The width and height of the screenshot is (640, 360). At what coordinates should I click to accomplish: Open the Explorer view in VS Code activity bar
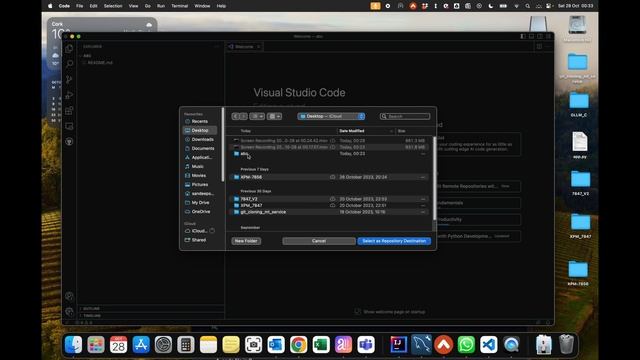point(69,49)
